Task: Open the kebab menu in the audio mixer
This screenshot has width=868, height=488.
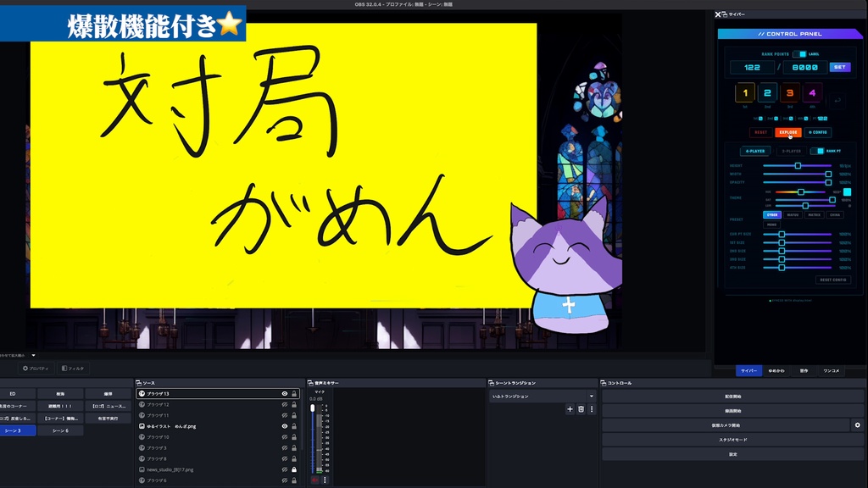Action: [325, 479]
